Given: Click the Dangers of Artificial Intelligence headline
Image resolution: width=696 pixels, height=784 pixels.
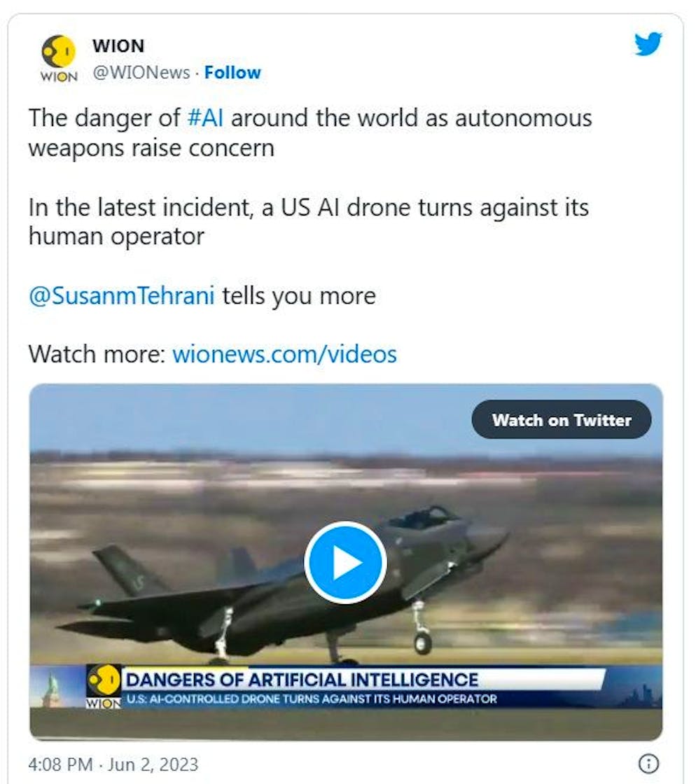Looking at the screenshot, I should (x=302, y=679).
